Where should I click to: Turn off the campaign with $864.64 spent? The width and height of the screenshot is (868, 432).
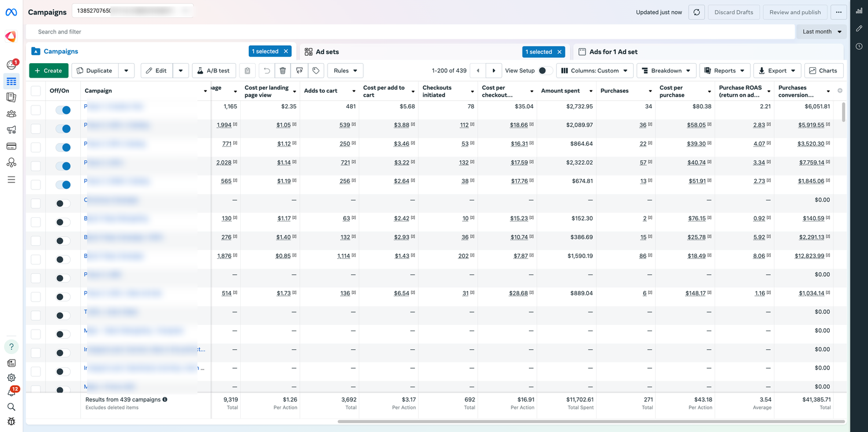click(x=62, y=147)
